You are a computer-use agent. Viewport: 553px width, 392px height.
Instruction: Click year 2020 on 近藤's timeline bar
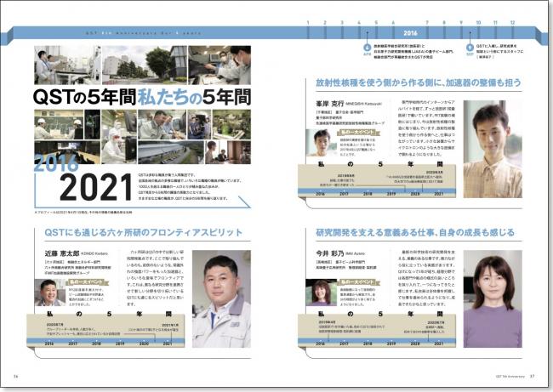(x=144, y=344)
